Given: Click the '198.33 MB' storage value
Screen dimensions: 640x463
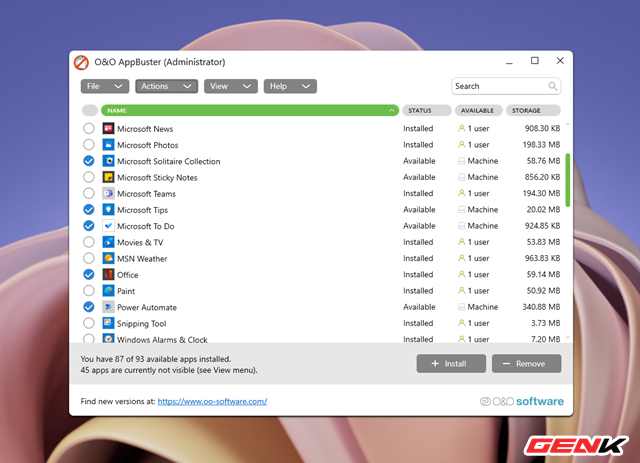Looking at the screenshot, I should (x=541, y=145).
